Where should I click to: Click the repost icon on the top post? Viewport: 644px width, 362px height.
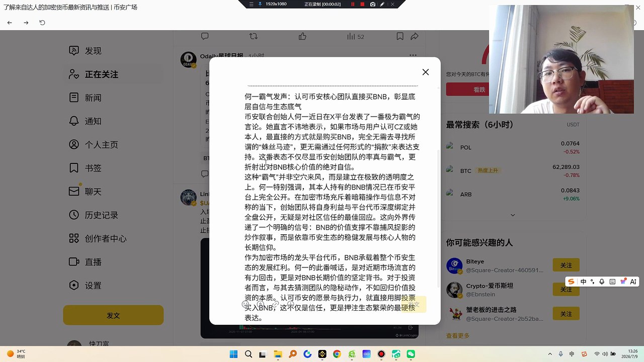254,36
